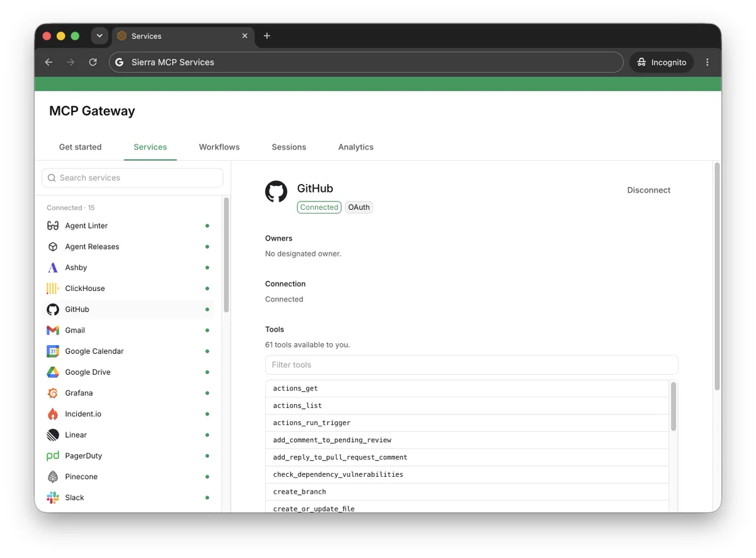Click the PagerDuty logo icon
Viewport: 756px width, 558px height.
(x=53, y=456)
